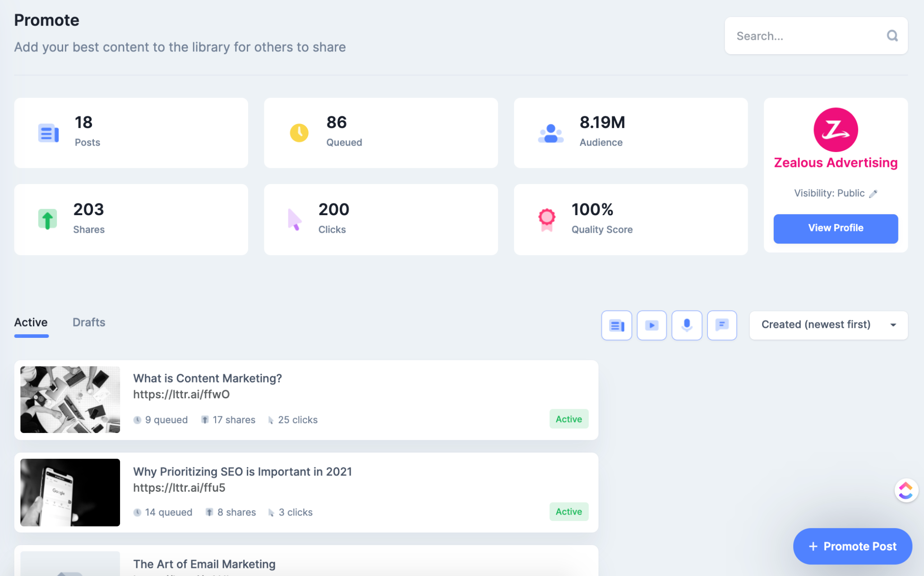Click the Content Marketing post thumbnail
The width and height of the screenshot is (924, 576).
click(70, 400)
